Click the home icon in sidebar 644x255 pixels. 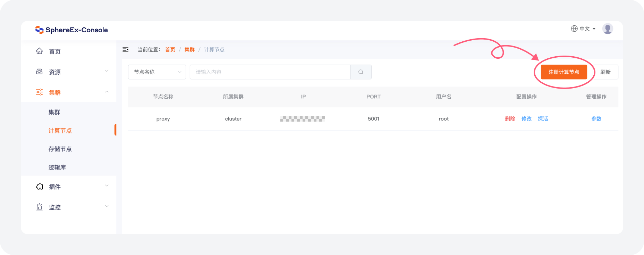click(40, 51)
